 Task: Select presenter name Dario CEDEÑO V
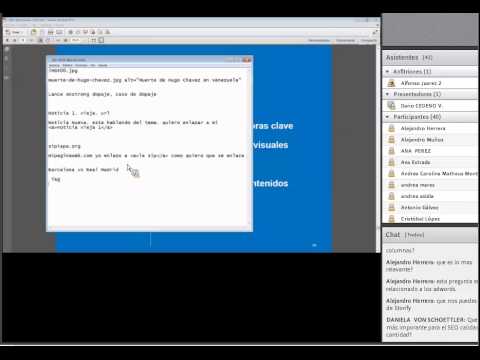(421, 106)
